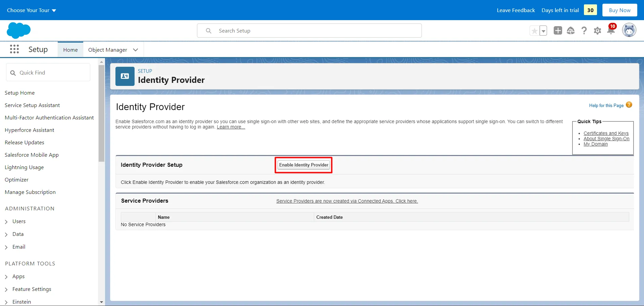Open Lightning Usage
The image size is (644, 306).
click(x=24, y=167)
